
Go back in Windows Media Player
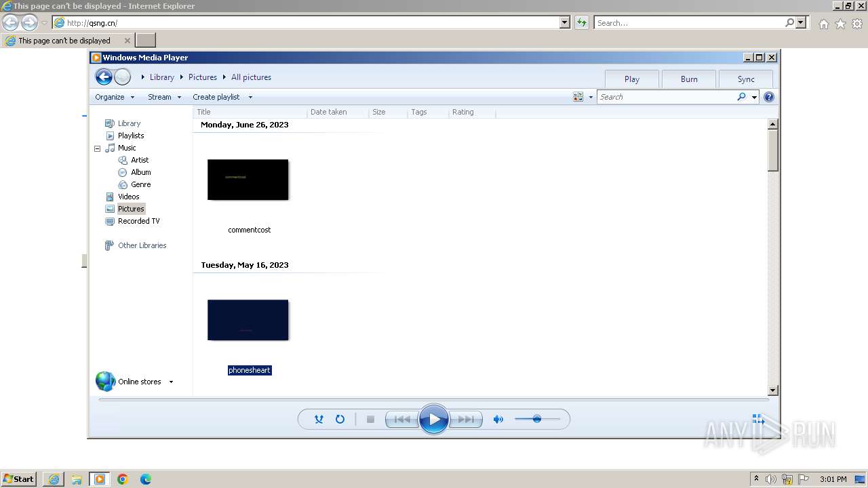(104, 77)
